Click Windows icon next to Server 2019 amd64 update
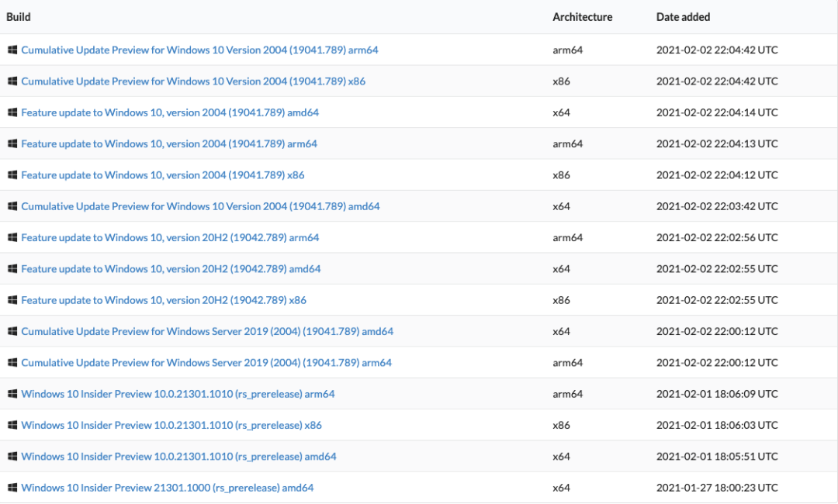The image size is (838, 504). [x=12, y=331]
